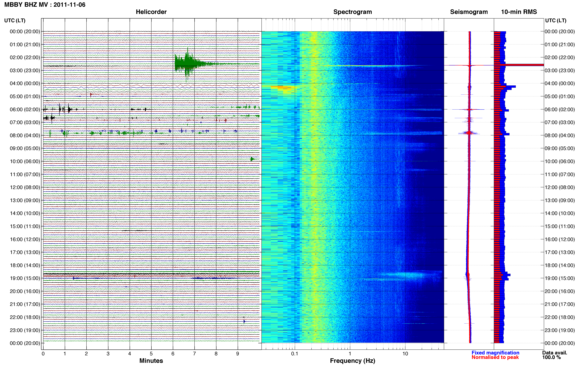Click the 'Fixed magnification' legend entry
Image resolution: width=588 pixels, height=368 pixels.
[495, 353]
